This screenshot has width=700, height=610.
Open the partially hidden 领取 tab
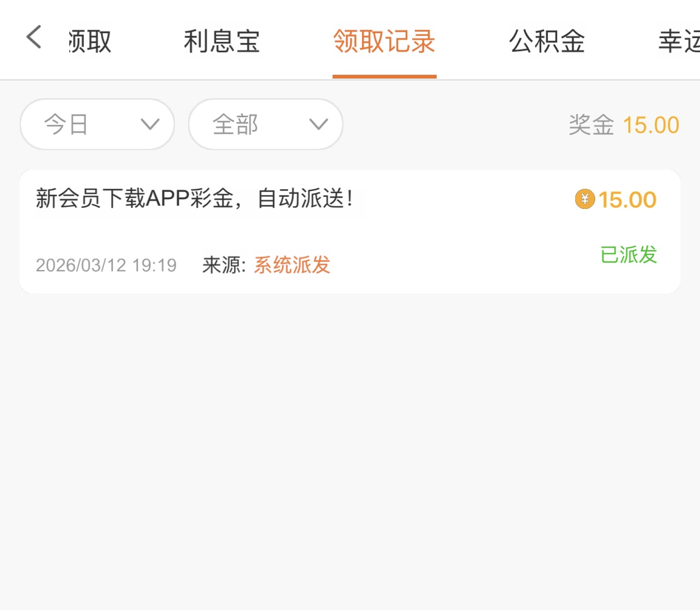90,41
